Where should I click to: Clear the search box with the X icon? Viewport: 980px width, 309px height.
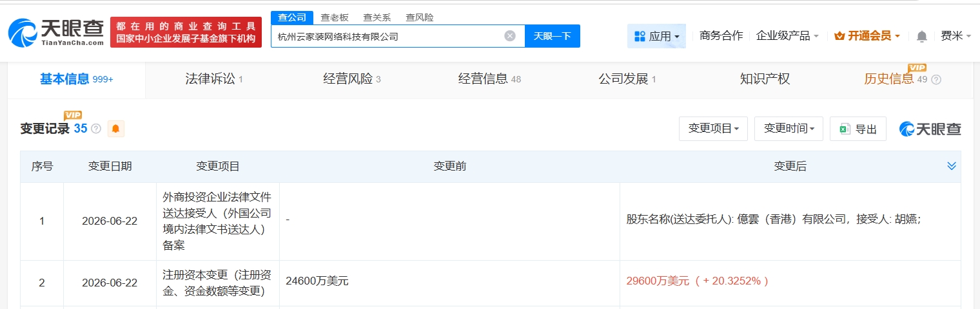click(x=510, y=36)
